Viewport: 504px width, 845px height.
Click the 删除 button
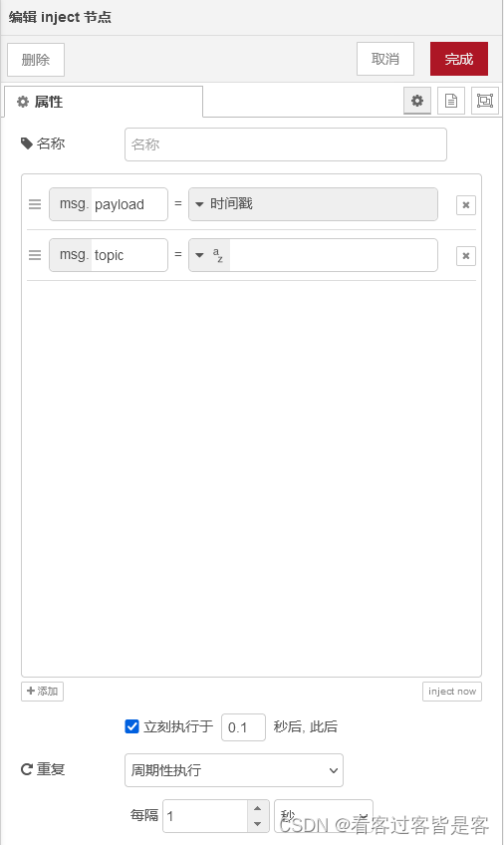(36, 60)
